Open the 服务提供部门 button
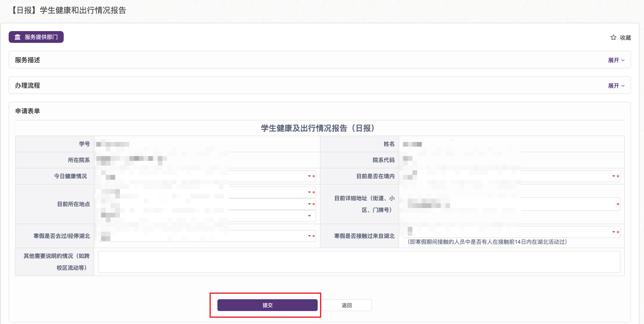The width and height of the screenshot is (644, 324). 36,37
